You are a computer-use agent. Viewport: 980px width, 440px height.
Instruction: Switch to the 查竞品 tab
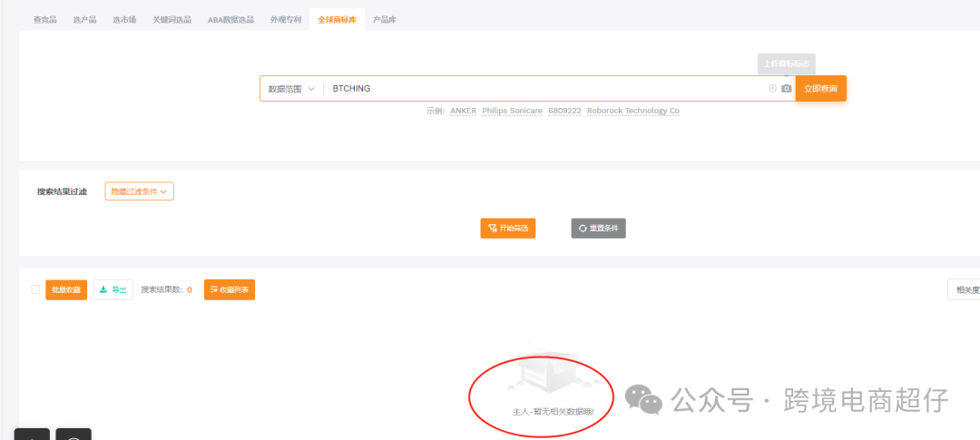tap(45, 19)
